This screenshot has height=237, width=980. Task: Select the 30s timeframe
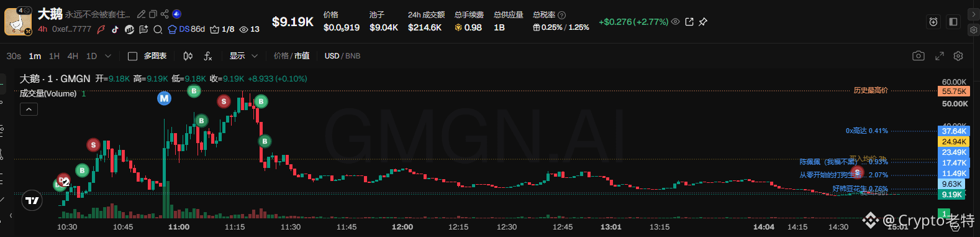coord(14,56)
